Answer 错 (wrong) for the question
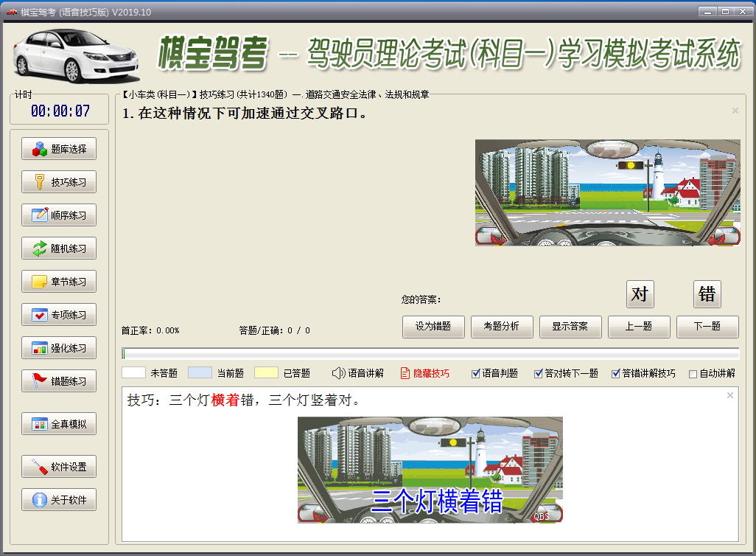 707,294
